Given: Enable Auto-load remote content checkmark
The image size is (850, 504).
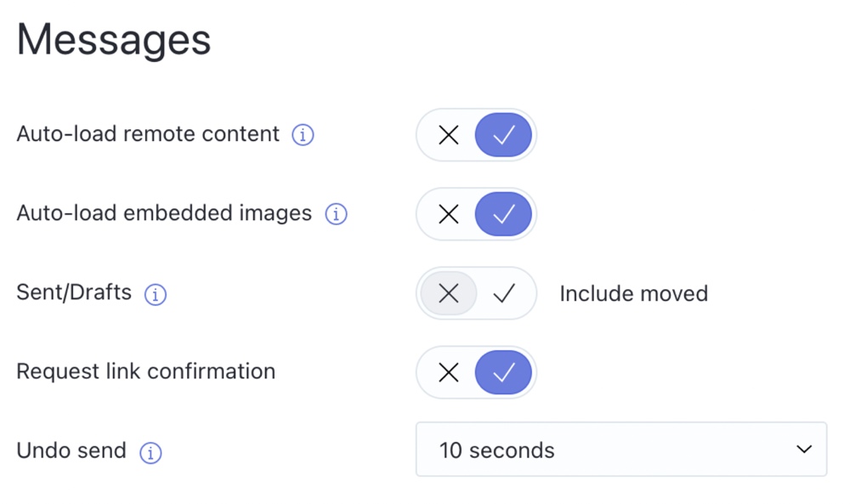Looking at the screenshot, I should coord(503,135).
